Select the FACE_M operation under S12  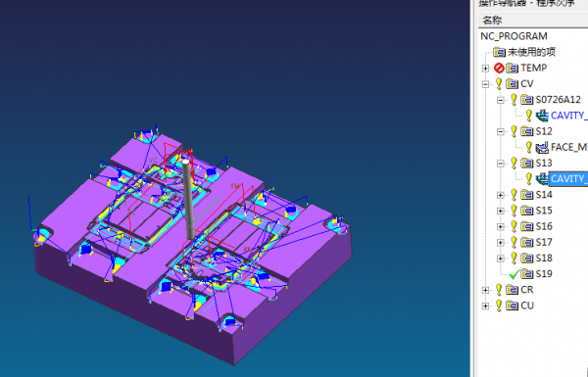(568, 147)
